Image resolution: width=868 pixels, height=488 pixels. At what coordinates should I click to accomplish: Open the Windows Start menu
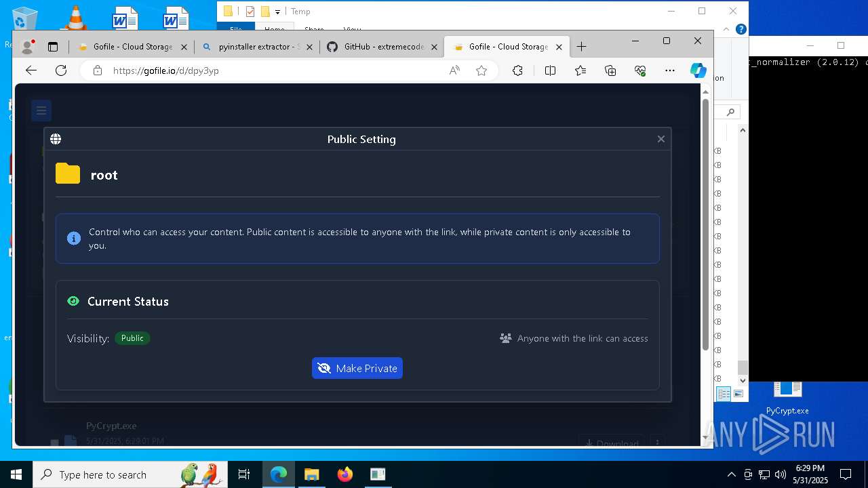coord(16,474)
